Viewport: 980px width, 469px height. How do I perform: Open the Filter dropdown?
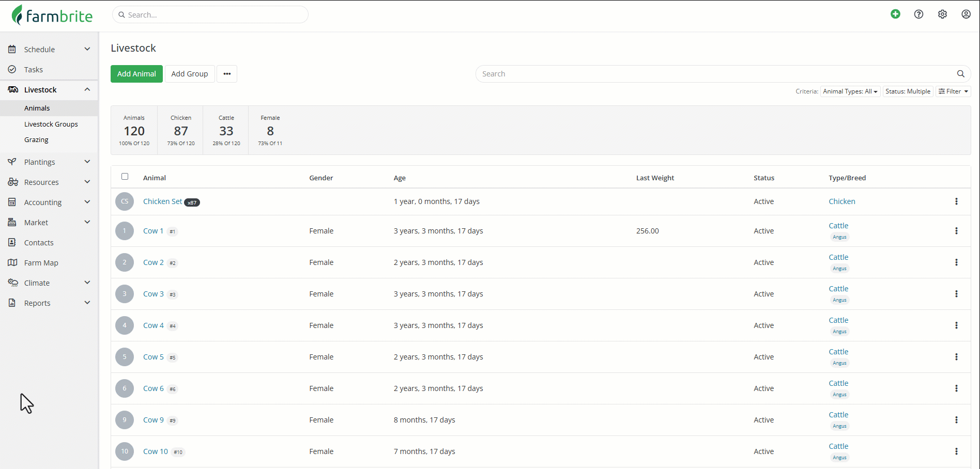(x=953, y=91)
